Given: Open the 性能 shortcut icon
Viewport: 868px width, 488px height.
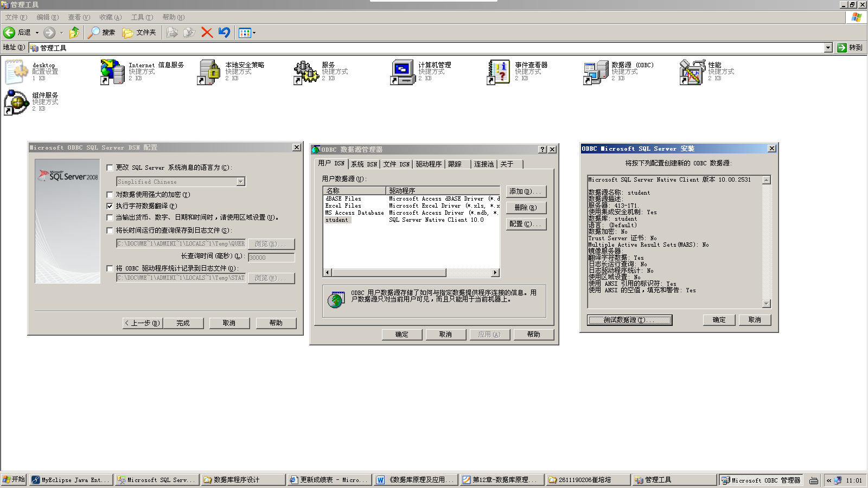Looking at the screenshot, I should tap(692, 72).
